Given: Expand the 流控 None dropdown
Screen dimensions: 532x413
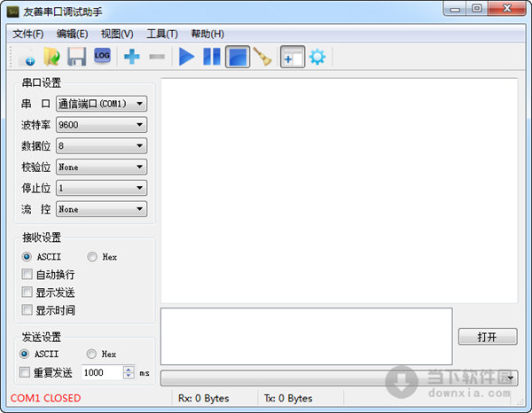Looking at the screenshot, I should coord(101,209).
